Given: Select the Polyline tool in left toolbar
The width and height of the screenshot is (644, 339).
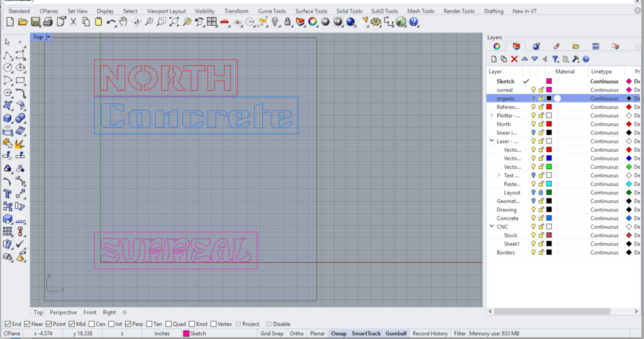Looking at the screenshot, I should click(x=8, y=55).
